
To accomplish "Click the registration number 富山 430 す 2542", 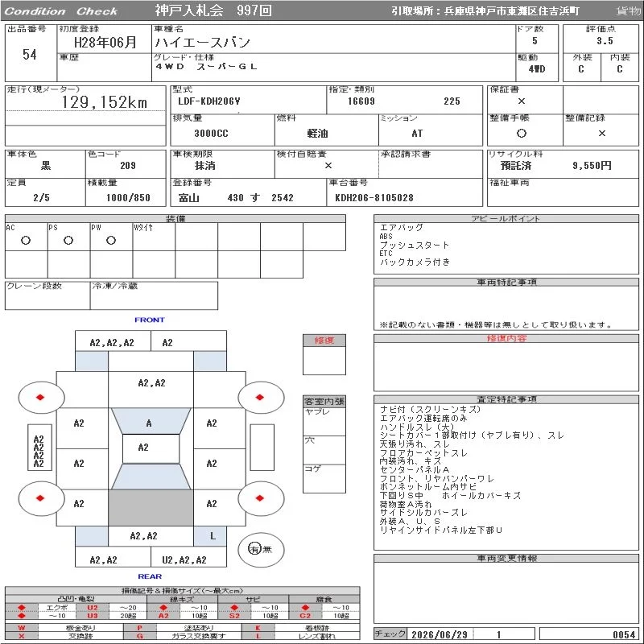I will coord(236,198).
